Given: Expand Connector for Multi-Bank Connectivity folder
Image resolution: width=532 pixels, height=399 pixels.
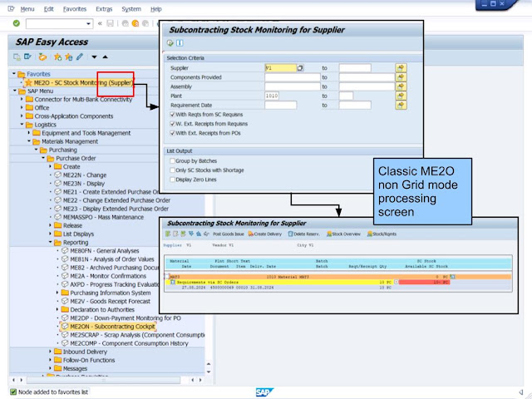Looking at the screenshot, I should [x=22, y=99].
